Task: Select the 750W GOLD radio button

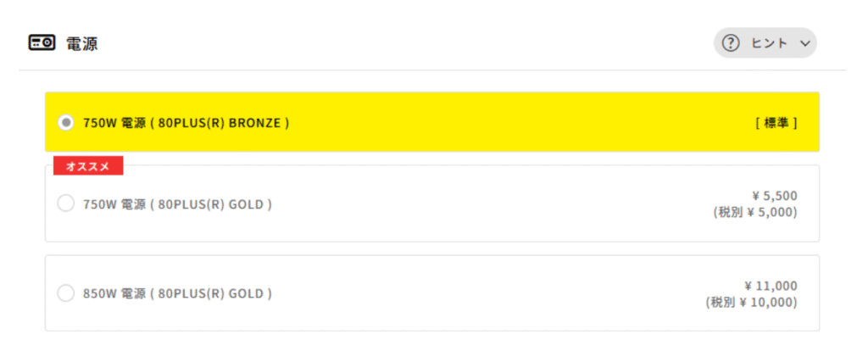Action: [x=65, y=203]
